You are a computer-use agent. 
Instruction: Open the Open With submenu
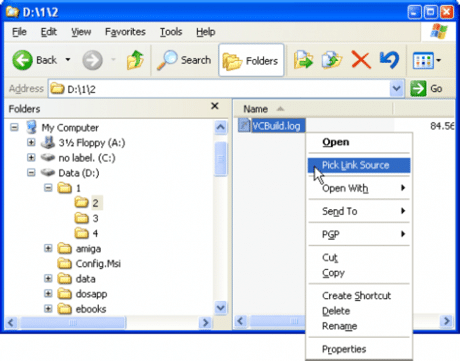[x=359, y=188]
